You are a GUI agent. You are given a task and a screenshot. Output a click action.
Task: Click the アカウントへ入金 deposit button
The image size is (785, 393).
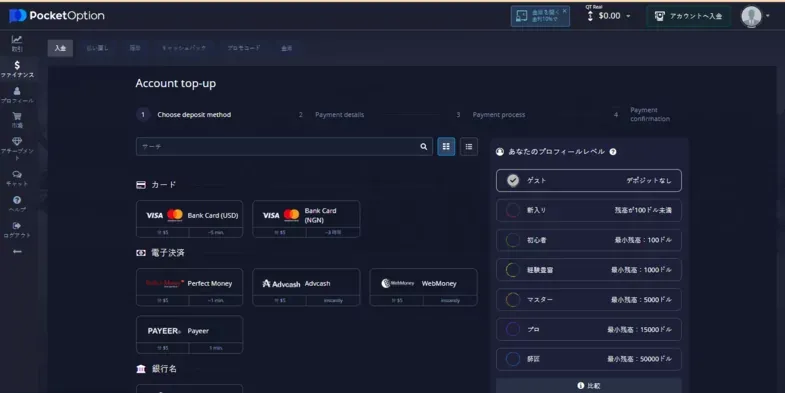[688, 16]
